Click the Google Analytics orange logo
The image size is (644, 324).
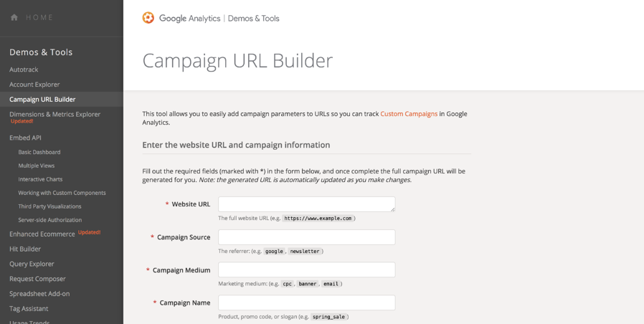(148, 18)
